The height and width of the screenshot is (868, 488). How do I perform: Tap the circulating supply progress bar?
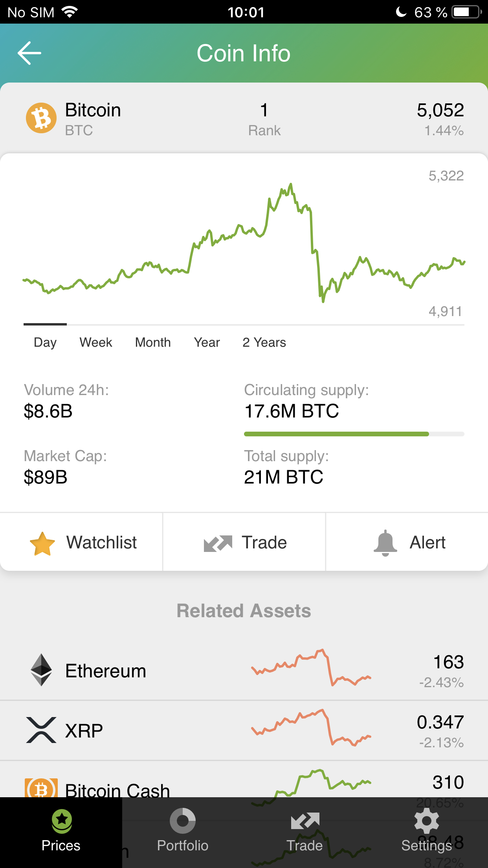(x=354, y=434)
